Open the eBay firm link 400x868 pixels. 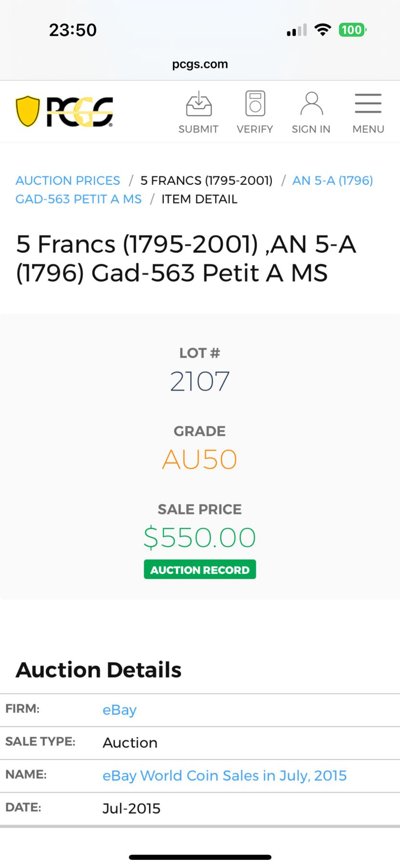[120, 710]
